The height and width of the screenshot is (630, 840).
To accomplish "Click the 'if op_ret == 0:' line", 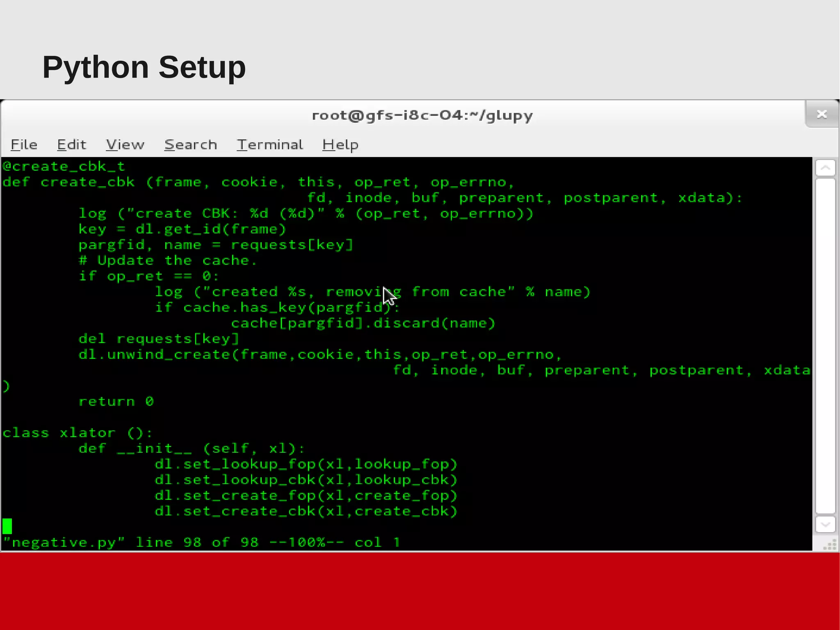I will [149, 276].
